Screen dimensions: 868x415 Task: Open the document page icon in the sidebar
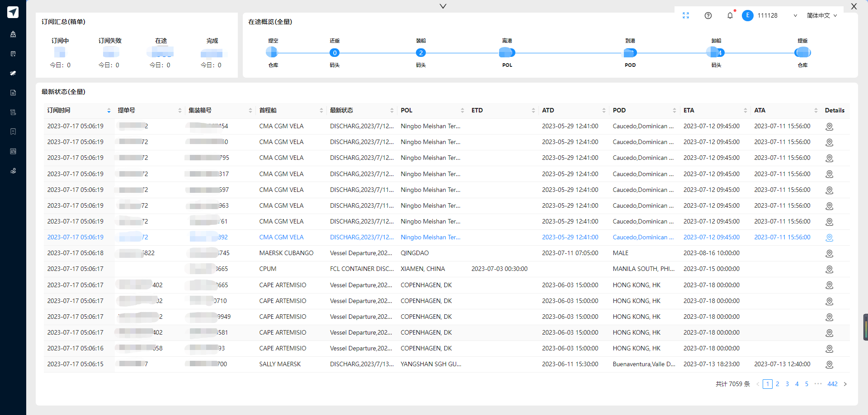point(13,93)
